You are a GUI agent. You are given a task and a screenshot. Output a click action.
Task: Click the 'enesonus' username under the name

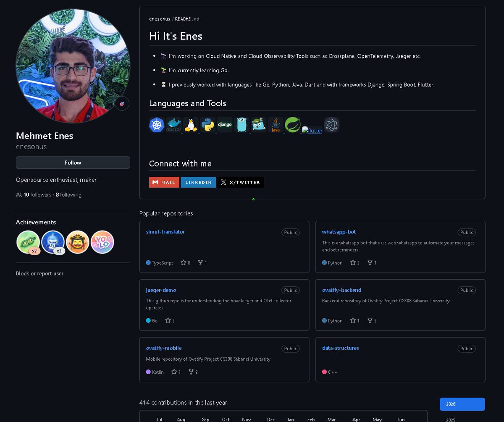coord(31,147)
